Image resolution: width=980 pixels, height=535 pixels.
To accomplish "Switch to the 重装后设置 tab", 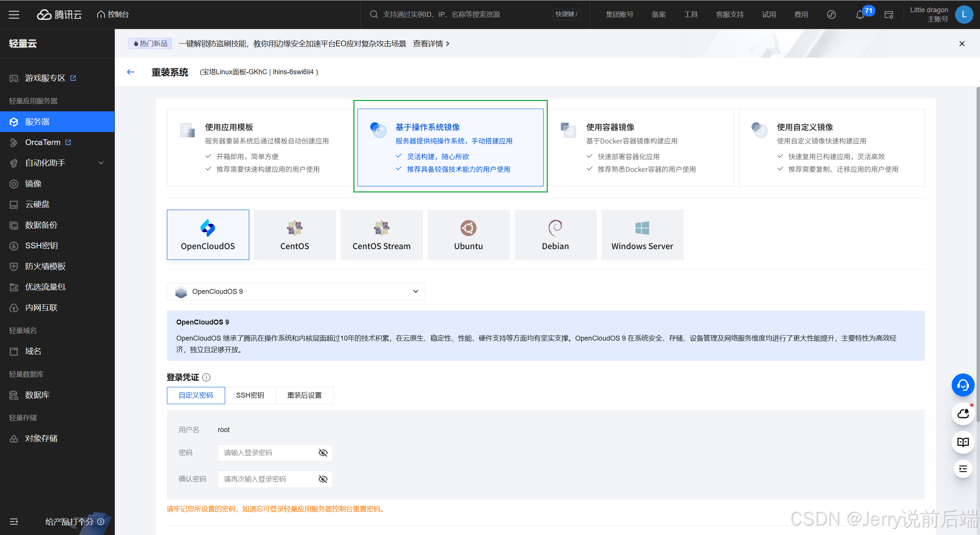I will point(304,395).
